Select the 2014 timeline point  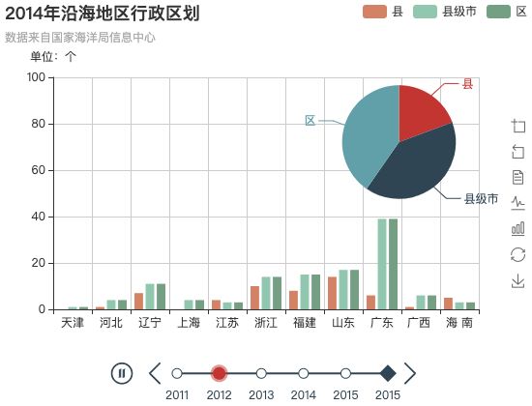click(304, 373)
